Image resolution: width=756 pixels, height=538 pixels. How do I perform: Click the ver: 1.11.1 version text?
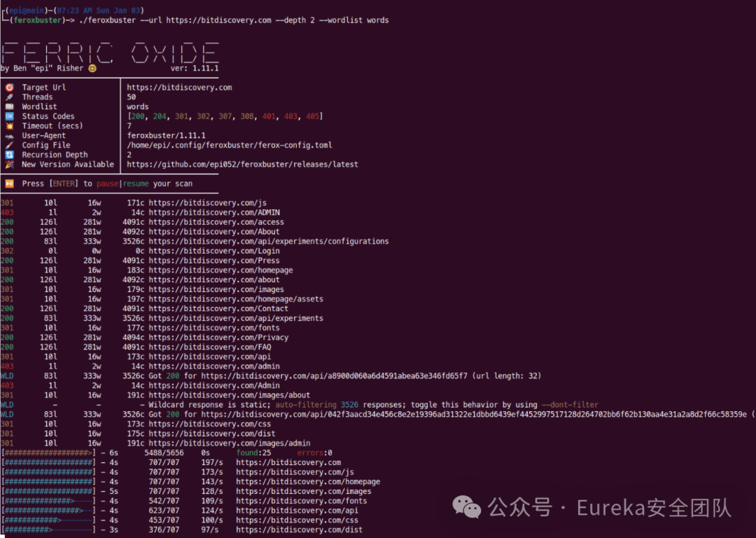[195, 68]
